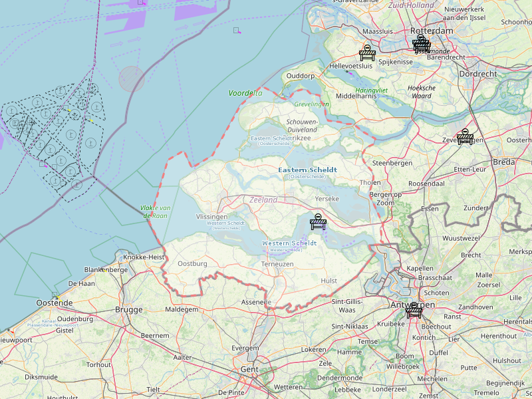Click the Terneuzen town label
This screenshot has height=399, width=532.
pos(277,264)
